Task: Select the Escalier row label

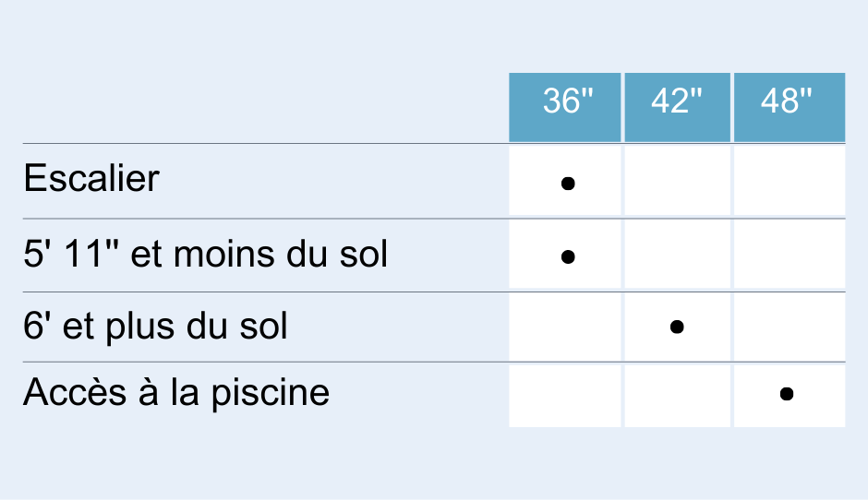Action: click(x=91, y=179)
